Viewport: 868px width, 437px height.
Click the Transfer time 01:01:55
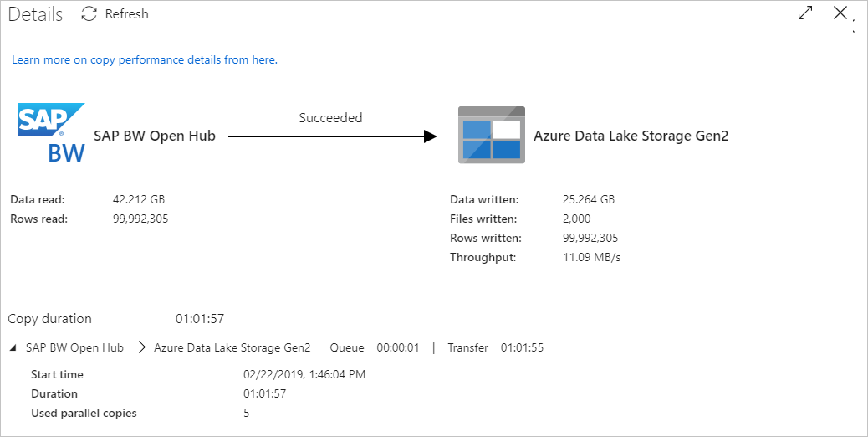tap(522, 347)
